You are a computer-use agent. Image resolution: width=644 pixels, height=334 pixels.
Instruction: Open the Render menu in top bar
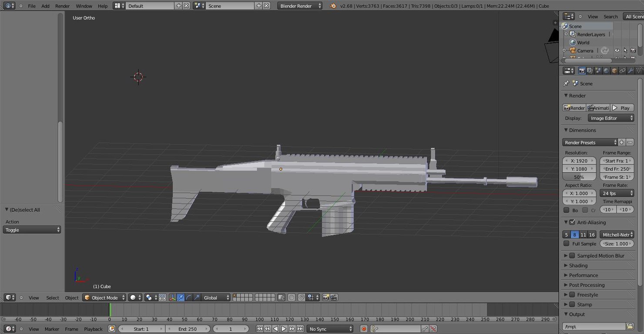62,6
